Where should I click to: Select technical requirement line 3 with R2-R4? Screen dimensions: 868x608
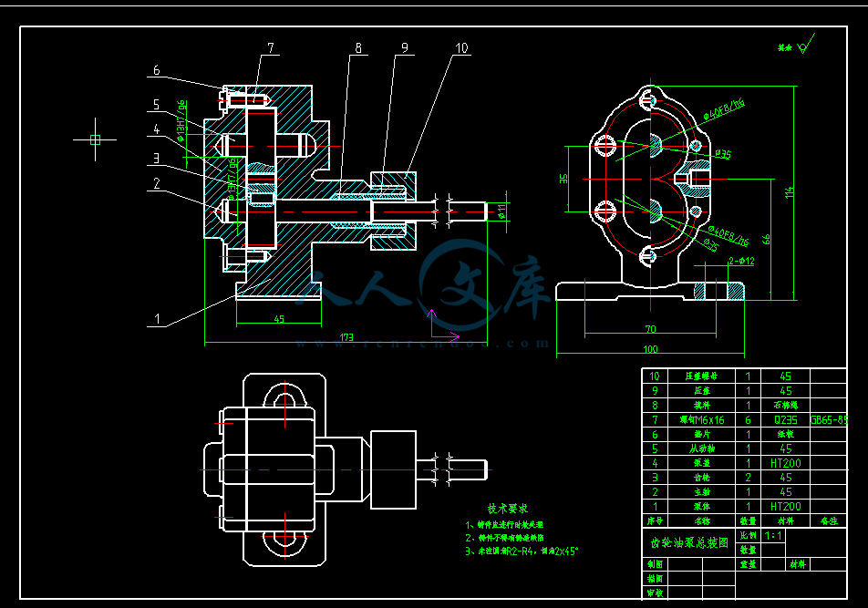522,551
